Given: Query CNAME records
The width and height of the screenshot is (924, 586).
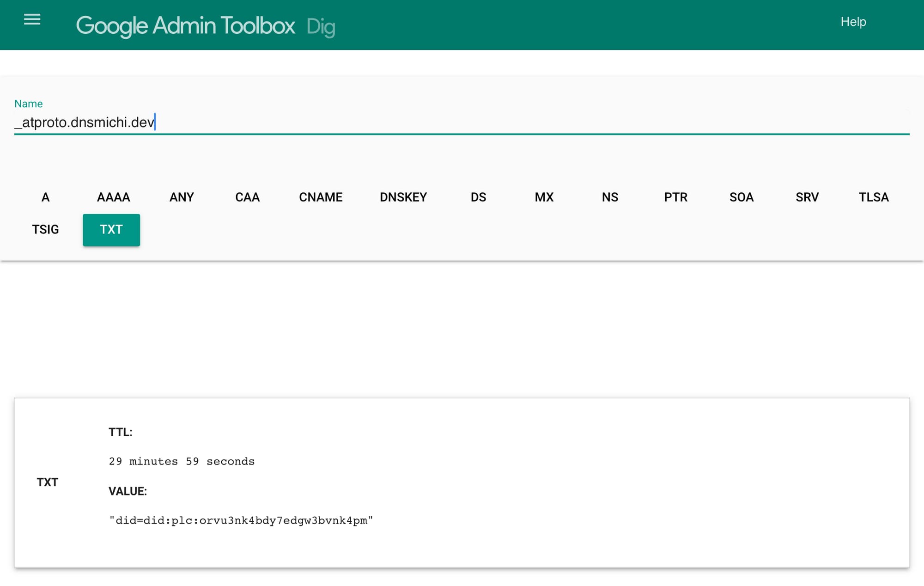Looking at the screenshot, I should pyautogui.click(x=321, y=197).
